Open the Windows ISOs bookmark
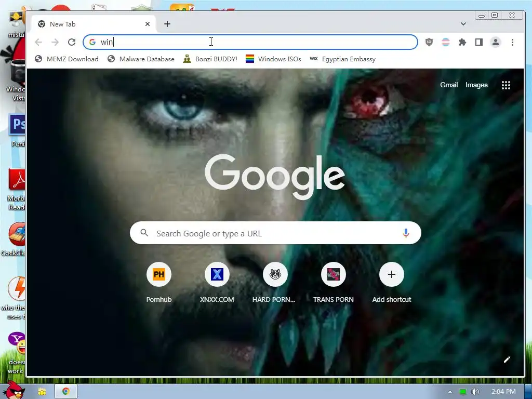The height and width of the screenshot is (399, 532). click(273, 59)
